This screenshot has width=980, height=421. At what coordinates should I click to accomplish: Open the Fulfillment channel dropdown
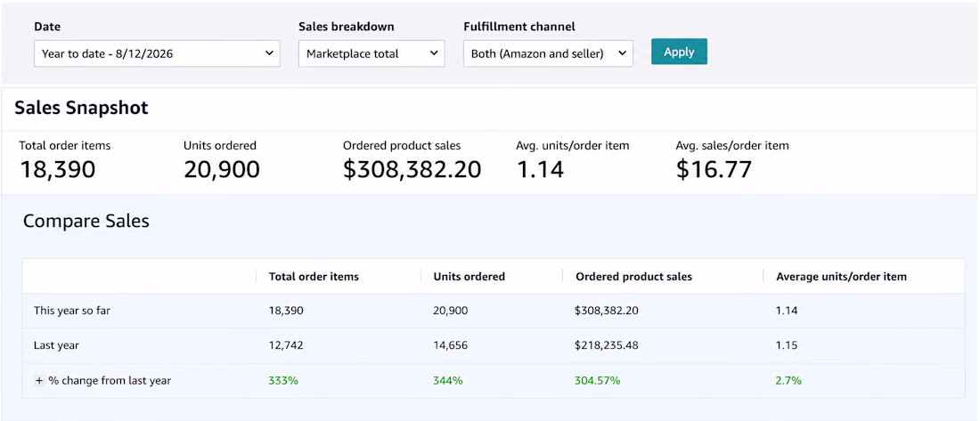tap(548, 53)
